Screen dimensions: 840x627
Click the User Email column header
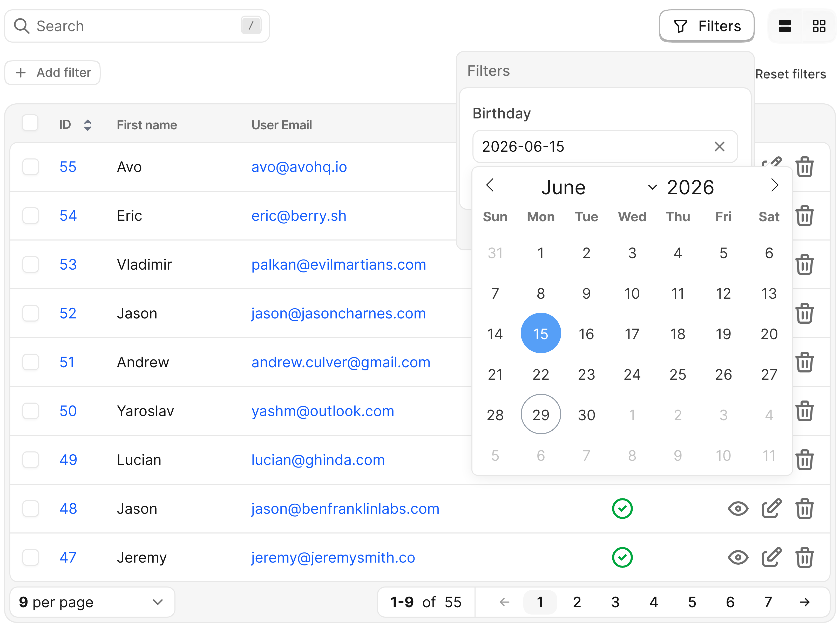coord(281,125)
